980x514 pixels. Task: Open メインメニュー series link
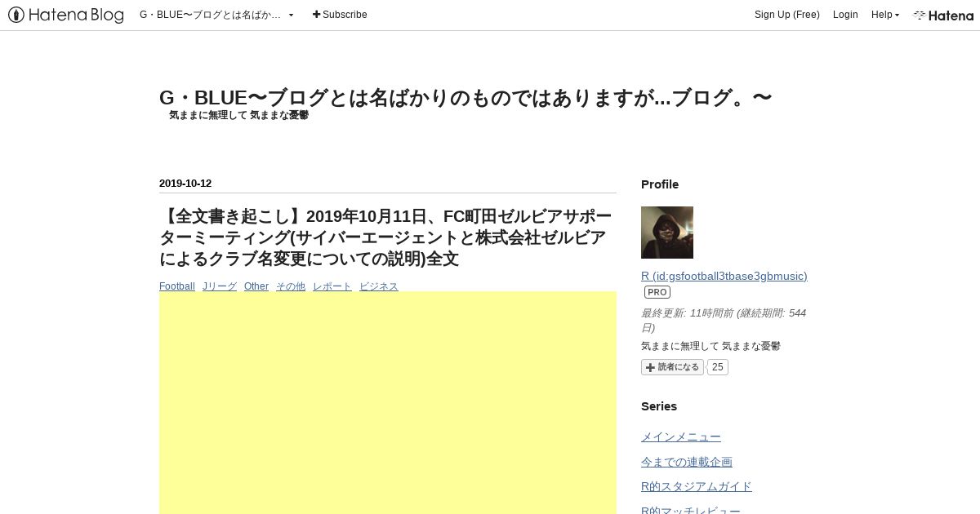(x=681, y=437)
